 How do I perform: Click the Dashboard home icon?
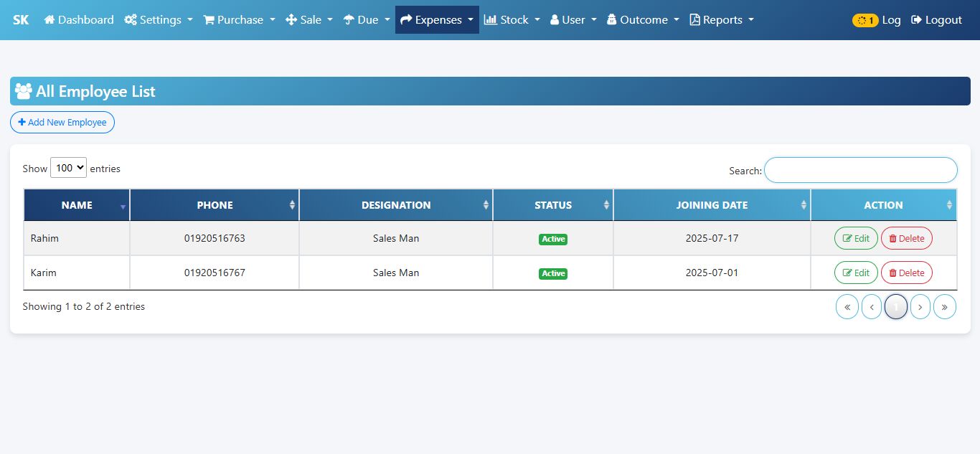(50, 20)
